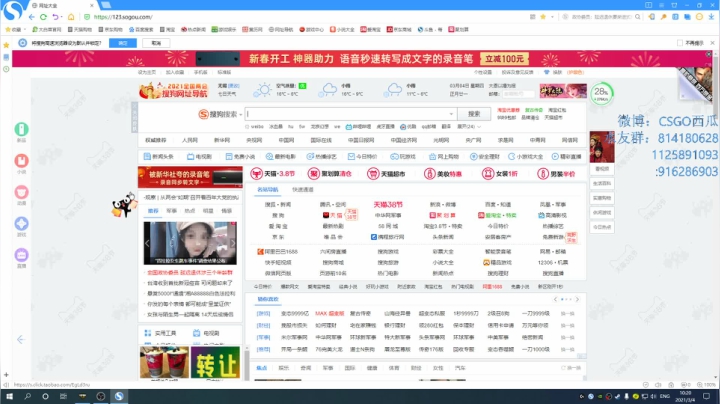This screenshot has width=720, height=404.
Task: Click the red 转让 ad thumbnail
Action: coord(215,363)
